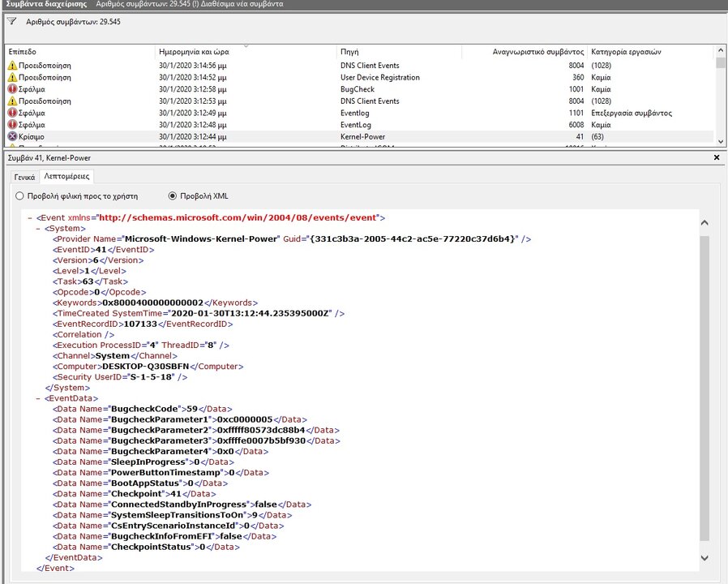This screenshot has width=728, height=584.
Task: Click warning icon of DNS Client Events 3:14:56 row
Action: 12,66
